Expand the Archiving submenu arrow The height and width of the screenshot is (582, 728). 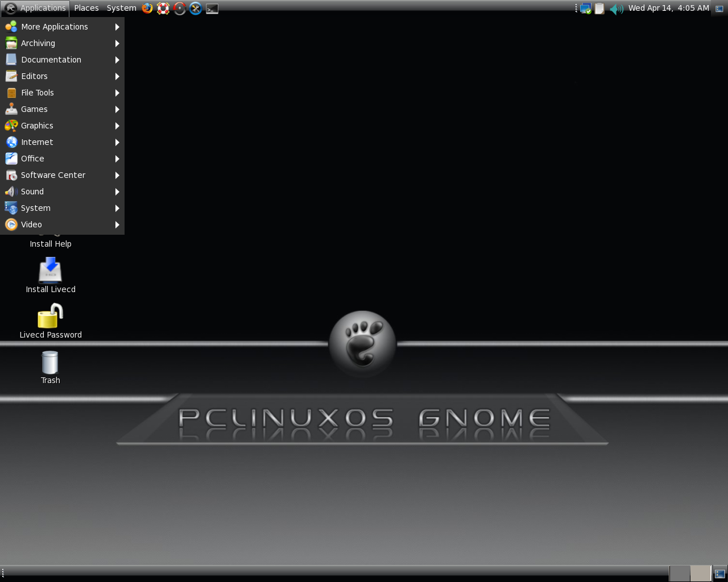[117, 43]
